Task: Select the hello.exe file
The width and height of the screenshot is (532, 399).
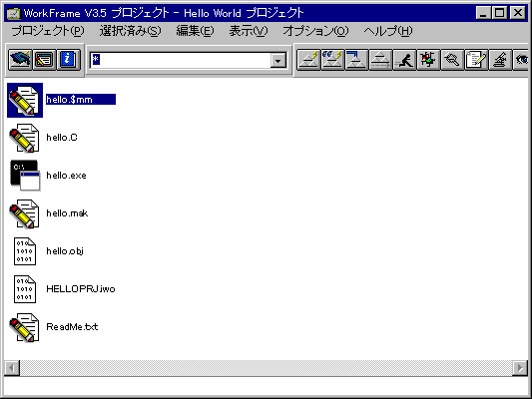Action: [x=66, y=176]
